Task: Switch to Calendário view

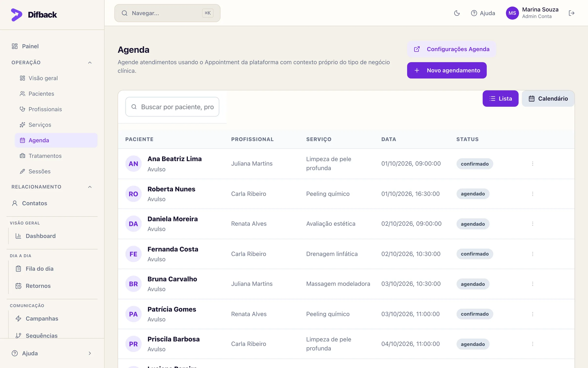Action: tap(548, 99)
